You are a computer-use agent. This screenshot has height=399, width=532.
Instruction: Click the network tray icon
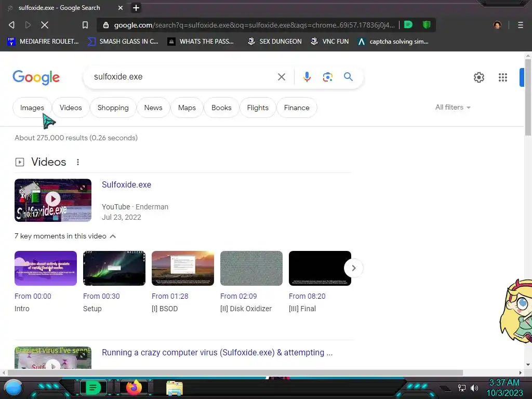pyautogui.click(x=461, y=388)
